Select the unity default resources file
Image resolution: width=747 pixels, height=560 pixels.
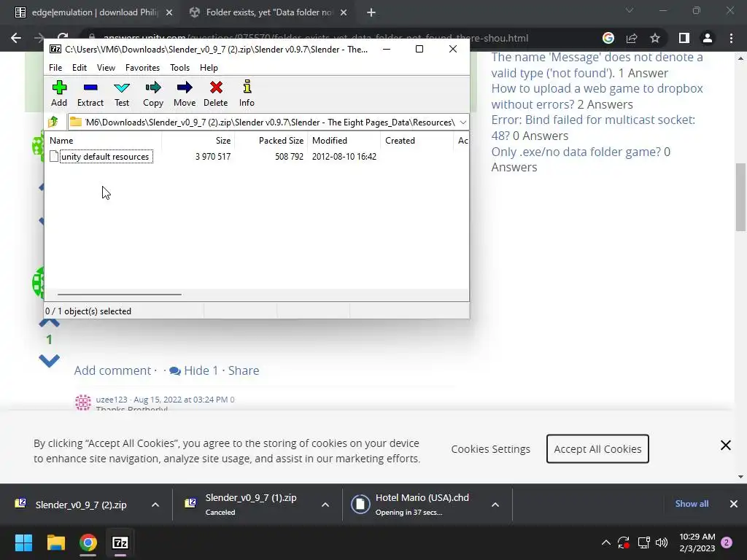click(105, 157)
